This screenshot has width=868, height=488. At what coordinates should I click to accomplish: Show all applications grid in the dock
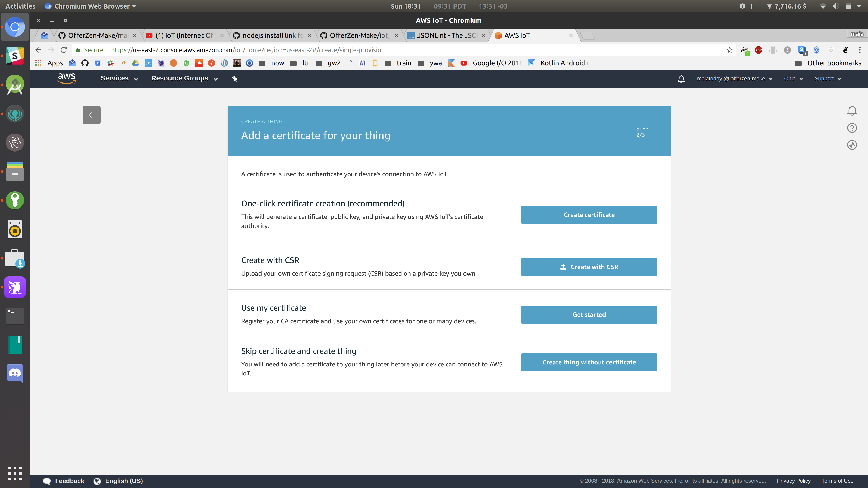[15, 474]
